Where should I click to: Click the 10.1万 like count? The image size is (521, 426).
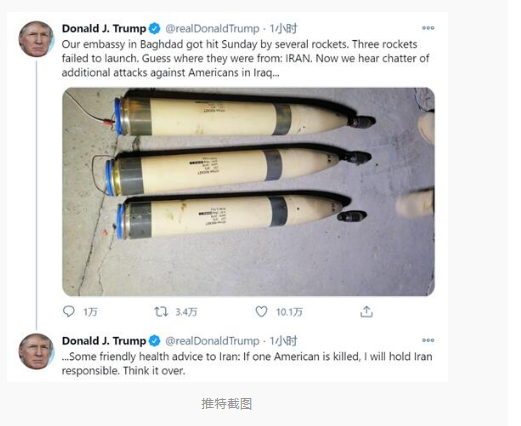point(289,312)
